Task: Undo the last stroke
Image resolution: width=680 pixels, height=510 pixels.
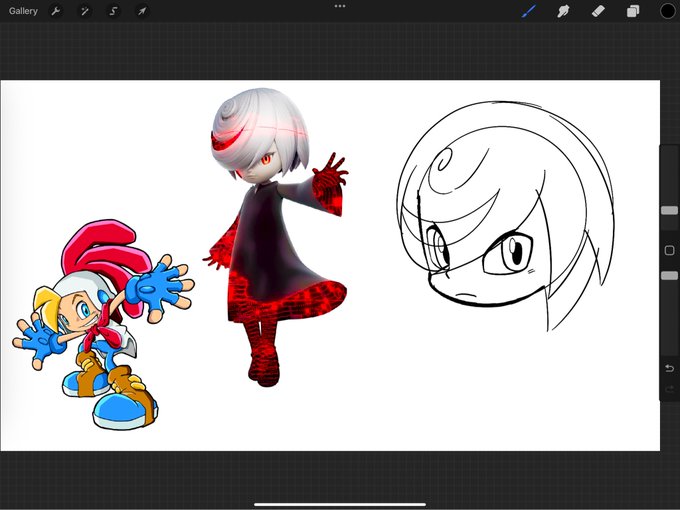Action: (670, 368)
